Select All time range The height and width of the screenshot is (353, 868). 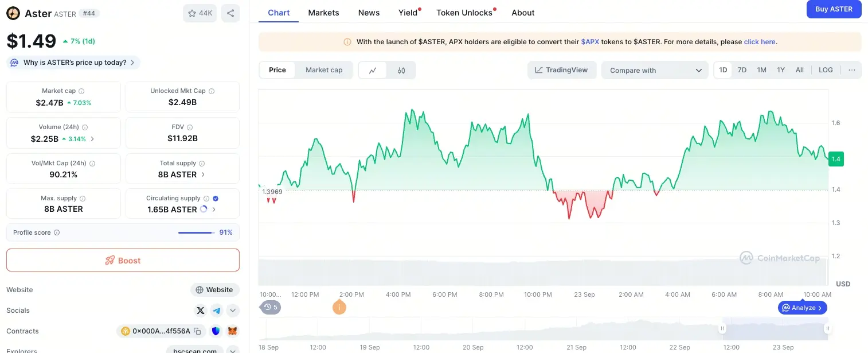(x=800, y=70)
